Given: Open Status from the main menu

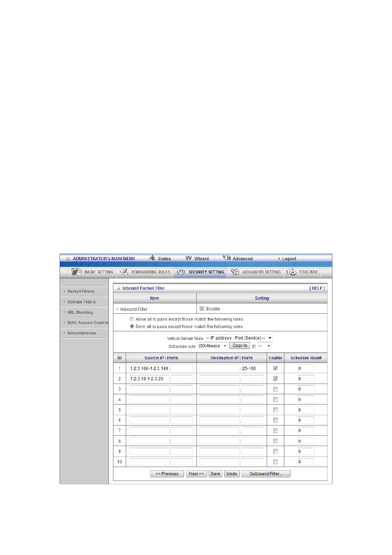Looking at the screenshot, I should click(164, 259).
